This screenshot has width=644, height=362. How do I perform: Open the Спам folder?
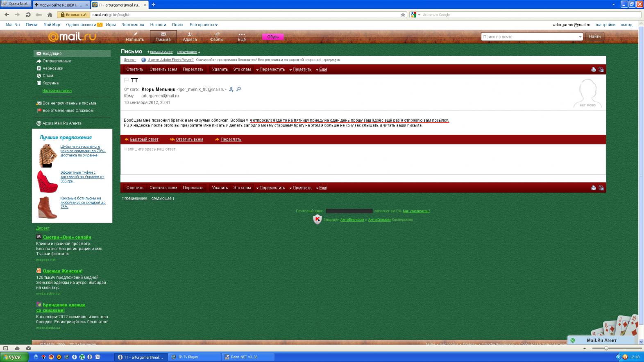pyautogui.click(x=48, y=76)
